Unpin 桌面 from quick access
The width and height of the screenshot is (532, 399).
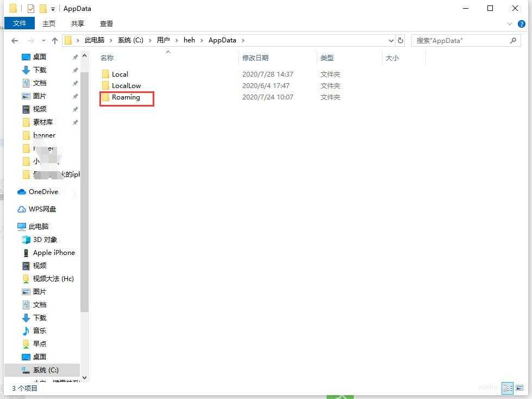[75, 57]
